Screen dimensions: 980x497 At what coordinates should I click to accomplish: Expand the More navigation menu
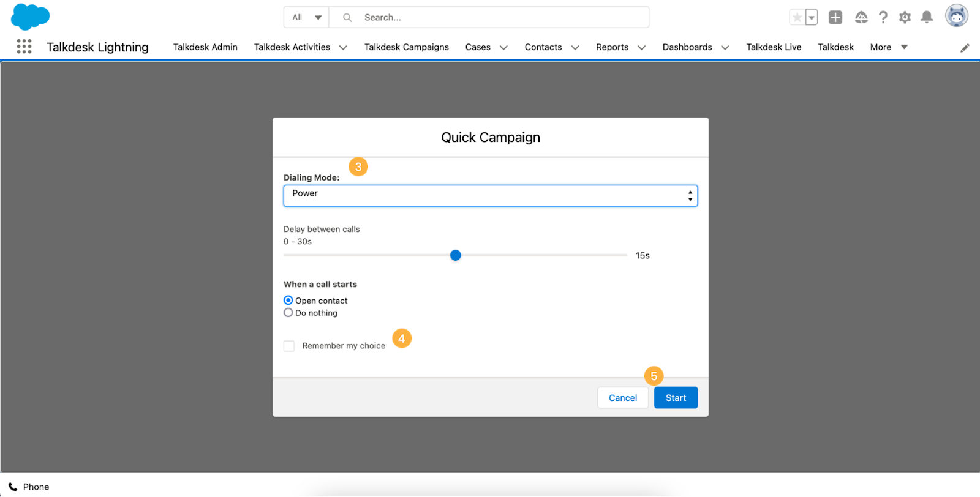889,47
